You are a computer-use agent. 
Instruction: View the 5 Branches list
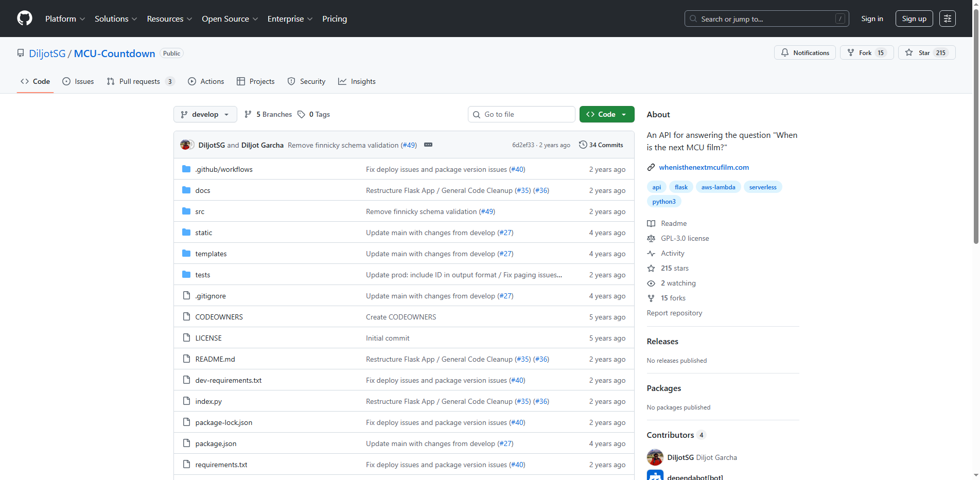point(268,114)
